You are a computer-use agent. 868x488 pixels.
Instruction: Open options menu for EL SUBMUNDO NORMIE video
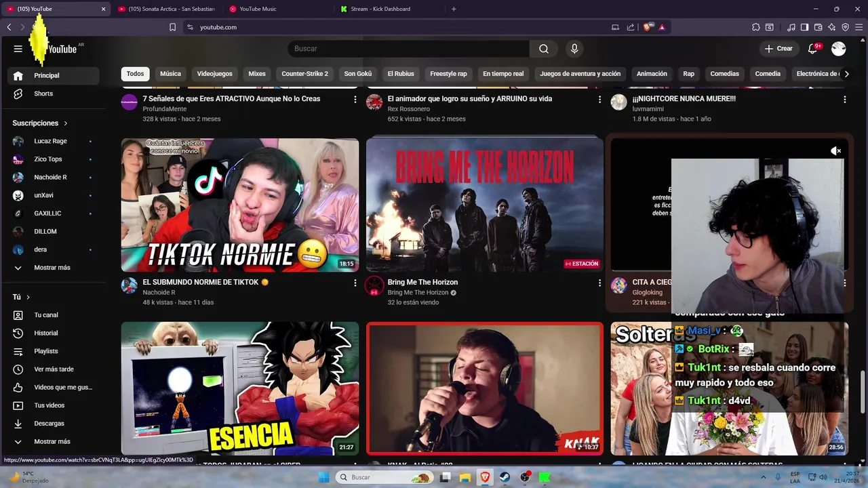[x=355, y=283]
